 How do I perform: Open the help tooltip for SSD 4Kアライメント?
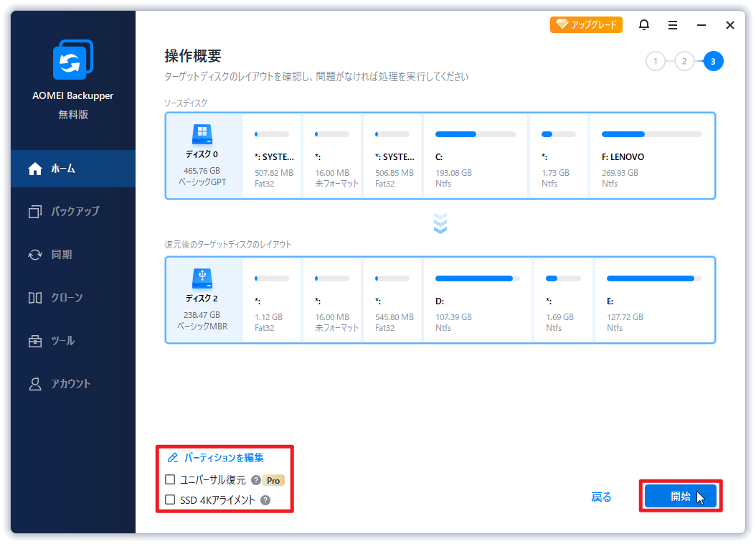(x=265, y=500)
